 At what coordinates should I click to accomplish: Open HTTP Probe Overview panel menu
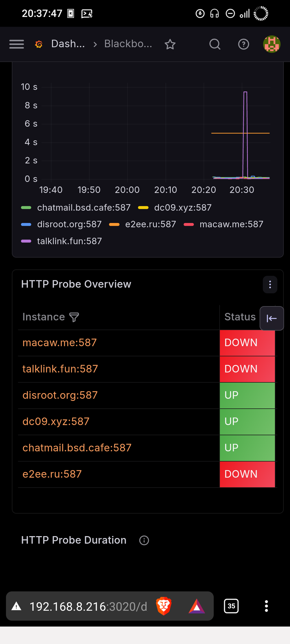click(270, 285)
